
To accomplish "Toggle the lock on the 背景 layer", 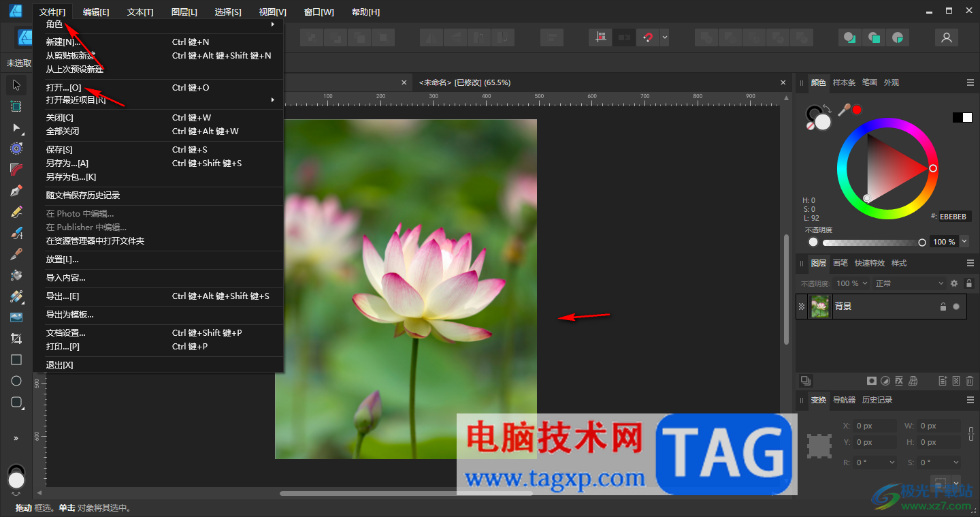I will 943,307.
